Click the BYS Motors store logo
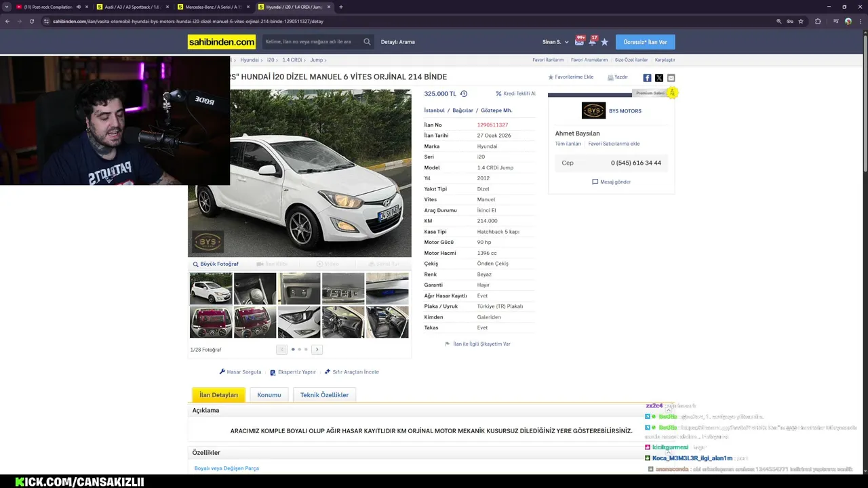 (x=593, y=110)
